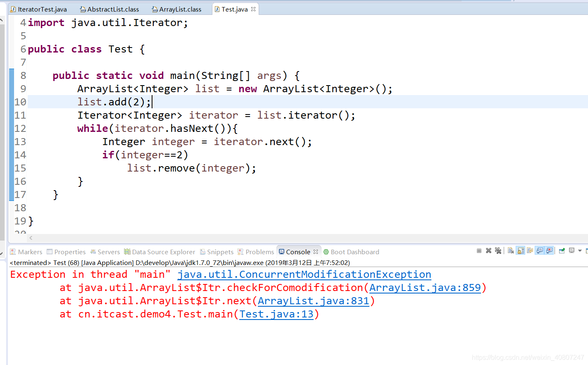Click the Display Selected Console icon
Viewport: 588px width, 365px height.
pos(572,250)
